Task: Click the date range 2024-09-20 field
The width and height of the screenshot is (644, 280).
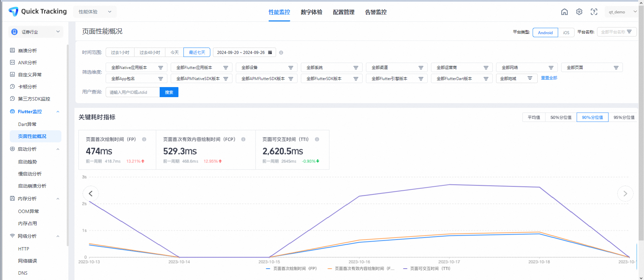Action: [x=245, y=52]
